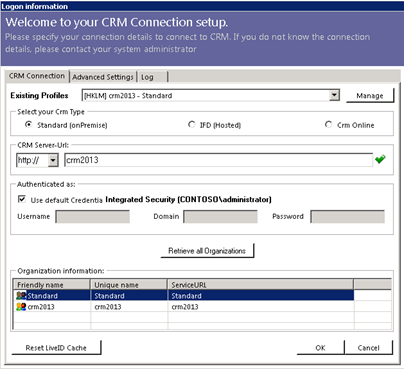Toggle Use default Credentials checkbox

click(x=22, y=199)
